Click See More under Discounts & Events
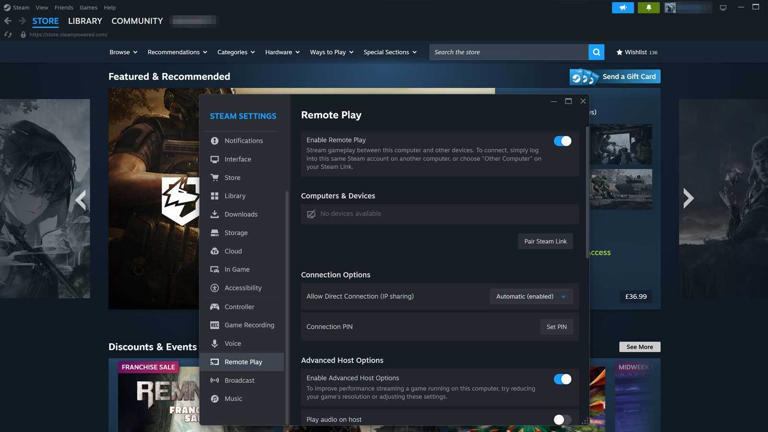 pyautogui.click(x=640, y=347)
